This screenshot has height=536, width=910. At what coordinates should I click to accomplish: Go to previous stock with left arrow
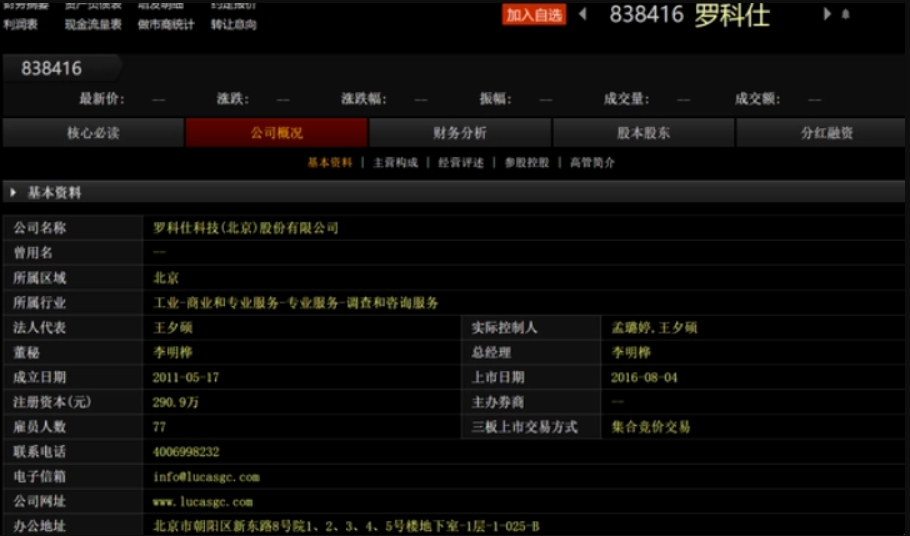(583, 14)
